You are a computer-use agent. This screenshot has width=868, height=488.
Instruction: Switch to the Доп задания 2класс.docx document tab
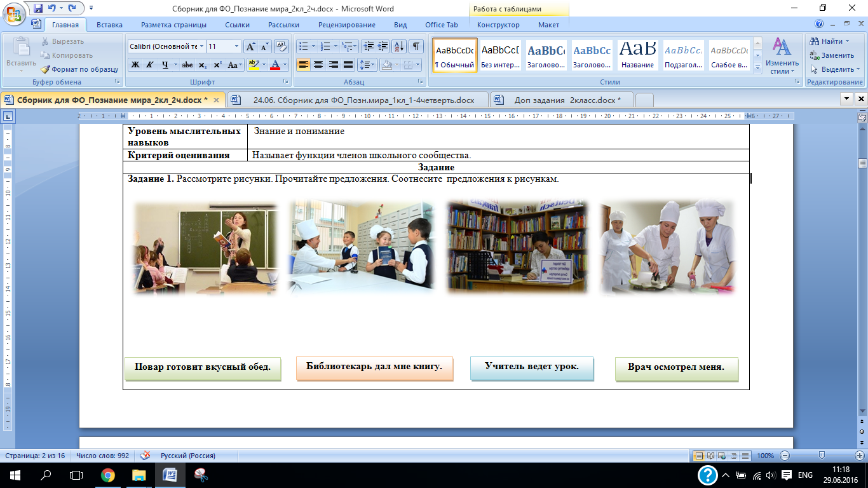point(564,100)
